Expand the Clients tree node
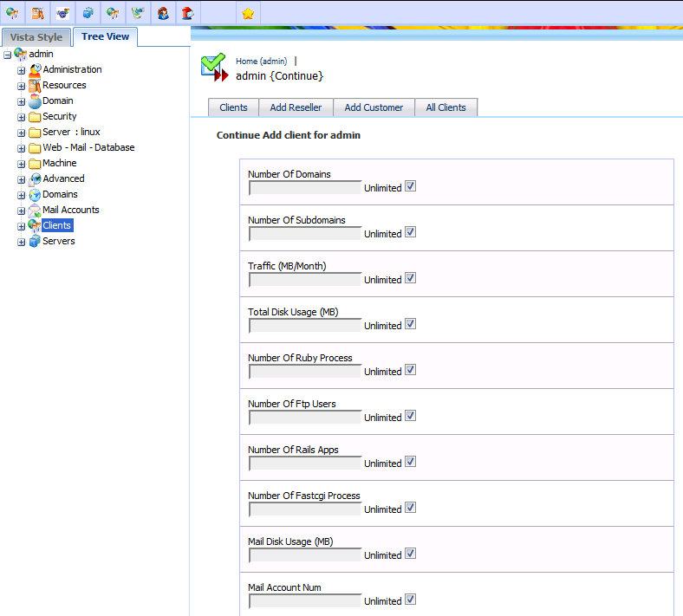683x616 pixels. [x=22, y=227]
